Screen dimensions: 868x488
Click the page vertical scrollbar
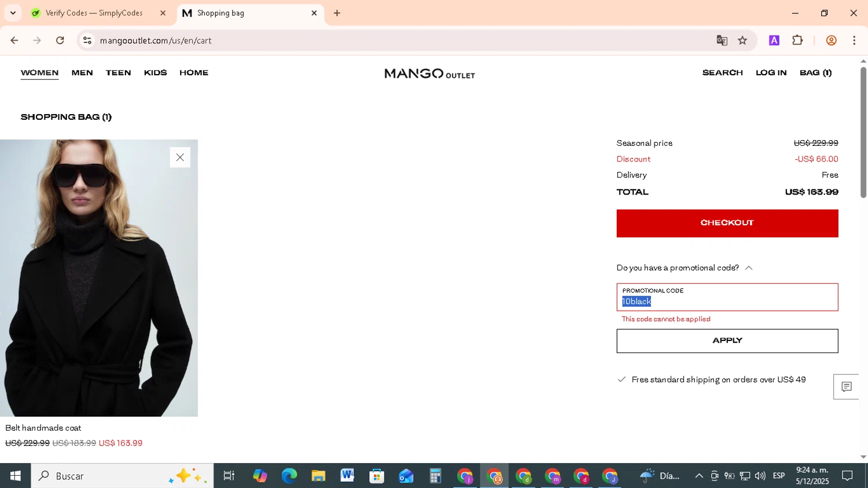[x=863, y=133]
